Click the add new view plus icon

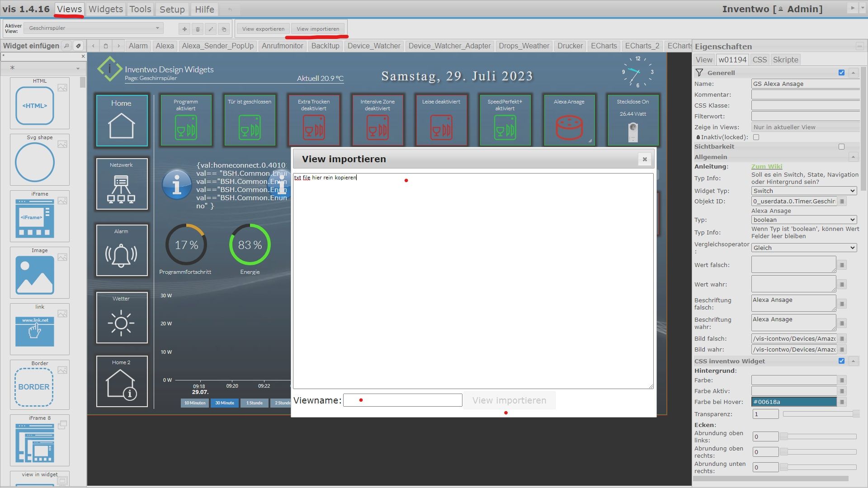[184, 29]
